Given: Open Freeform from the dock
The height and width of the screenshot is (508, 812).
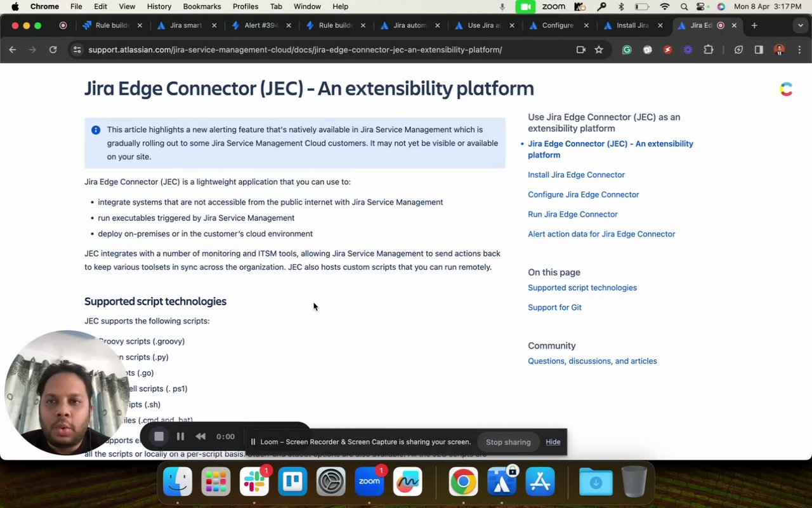Looking at the screenshot, I should point(407,481).
